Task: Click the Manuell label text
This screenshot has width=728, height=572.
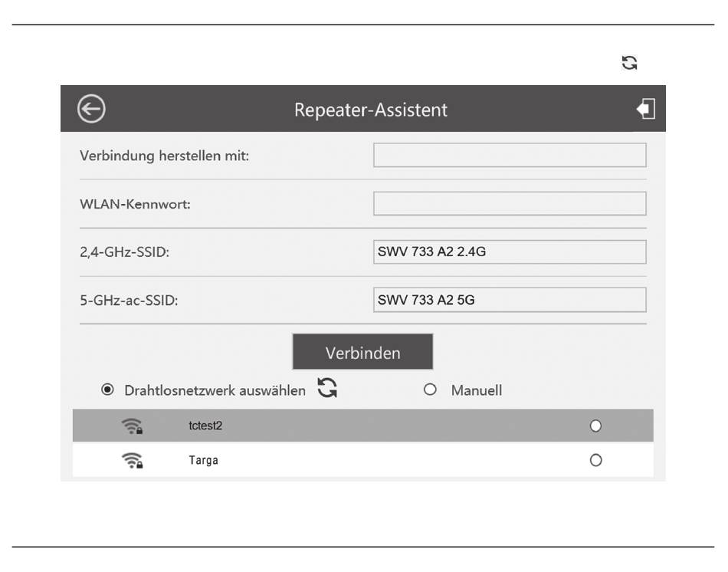Action: tap(477, 390)
